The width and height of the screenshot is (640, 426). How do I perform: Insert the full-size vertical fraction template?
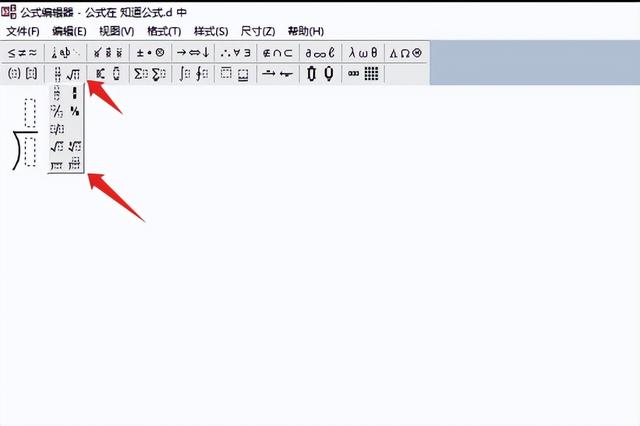(57, 93)
